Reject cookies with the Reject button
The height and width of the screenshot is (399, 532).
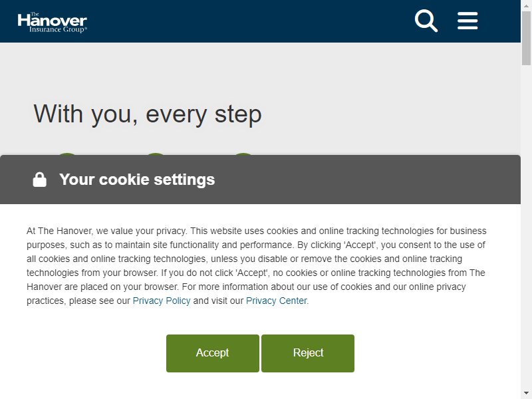308,353
